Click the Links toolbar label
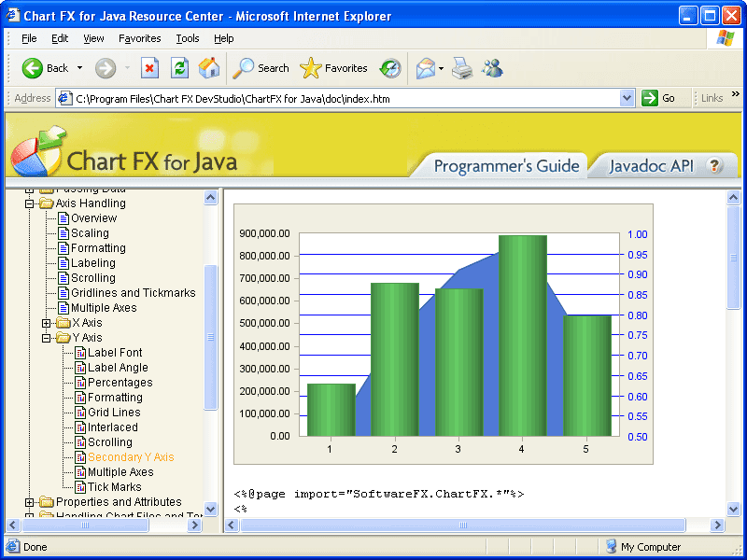Screen dimensions: 747x560 (712, 98)
